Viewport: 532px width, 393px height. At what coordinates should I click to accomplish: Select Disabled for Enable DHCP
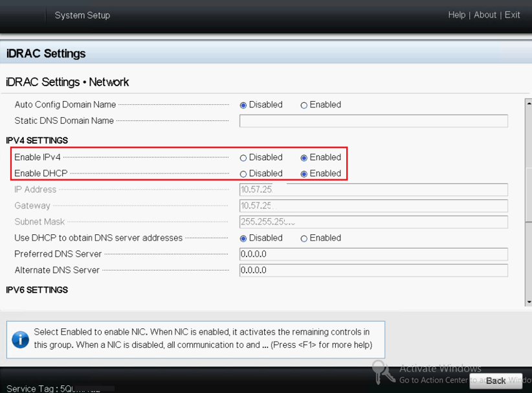[x=243, y=174]
